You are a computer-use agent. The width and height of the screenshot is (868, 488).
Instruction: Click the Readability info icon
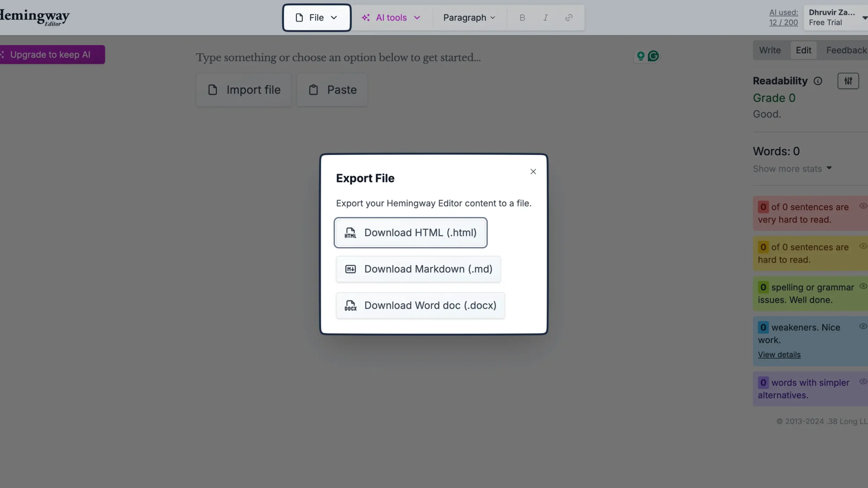click(819, 81)
